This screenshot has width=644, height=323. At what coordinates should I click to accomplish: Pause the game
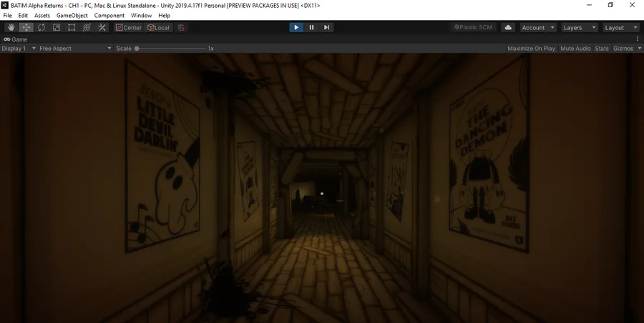(x=311, y=27)
